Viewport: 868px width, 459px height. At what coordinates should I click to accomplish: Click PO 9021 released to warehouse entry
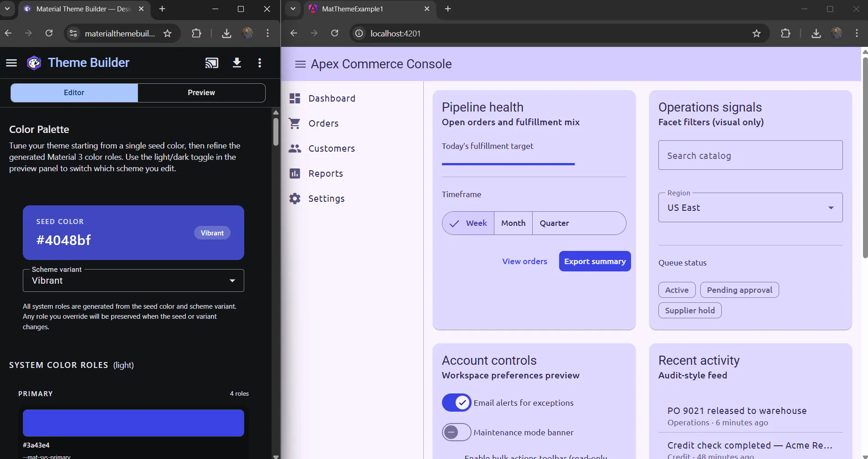click(x=750, y=416)
